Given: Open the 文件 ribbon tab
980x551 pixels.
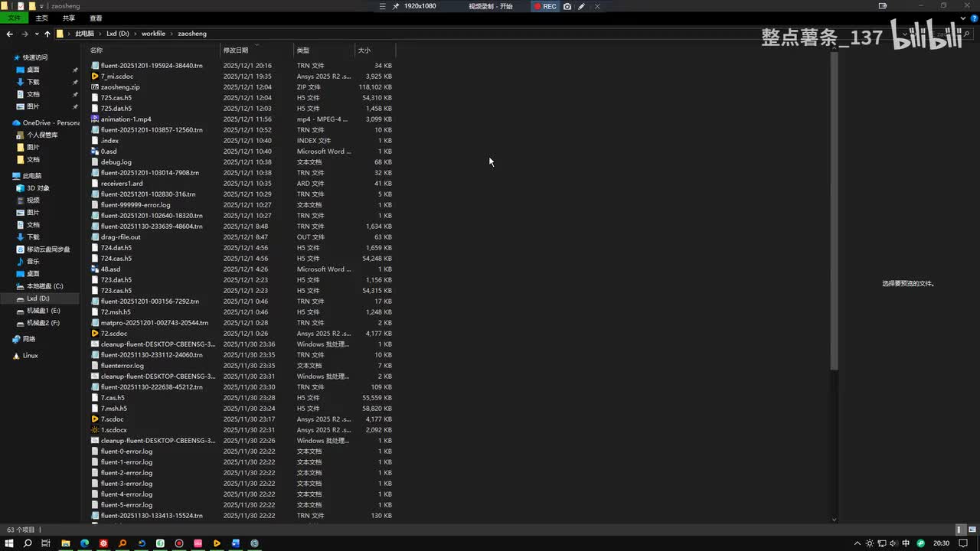Looking at the screenshot, I should pyautogui.click(x=14, y=18).
